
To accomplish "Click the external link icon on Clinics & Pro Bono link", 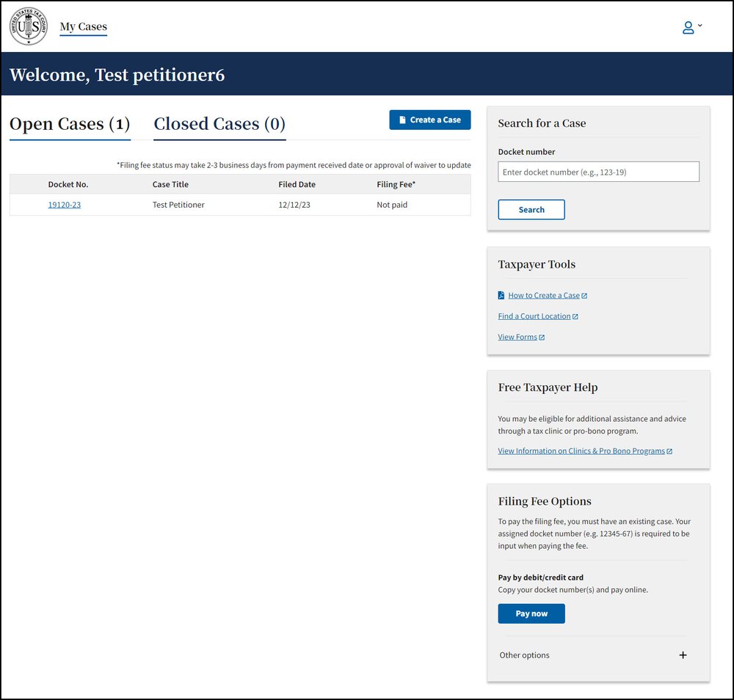I will (669, 451).
